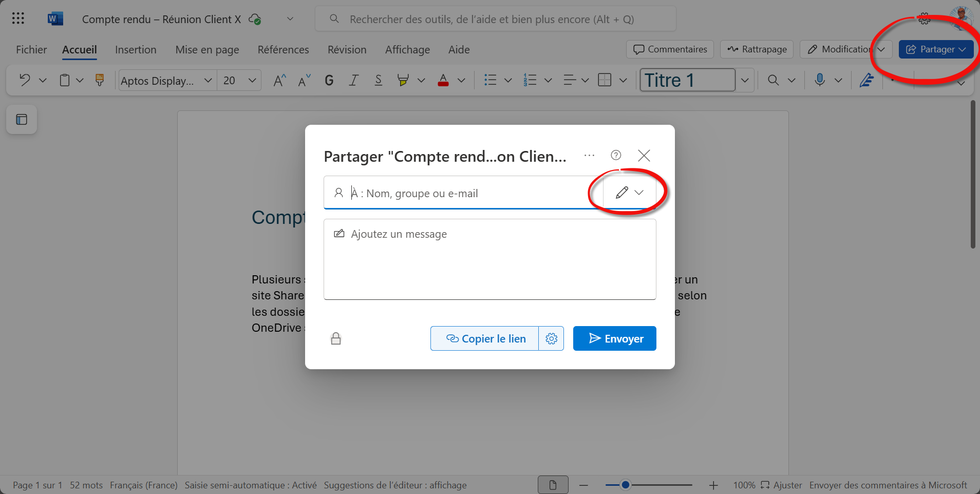This screenshot has height=494, width=980.
Task: Click the Copier le lien button
Action: pyautogui.click(x=485, y=338)
